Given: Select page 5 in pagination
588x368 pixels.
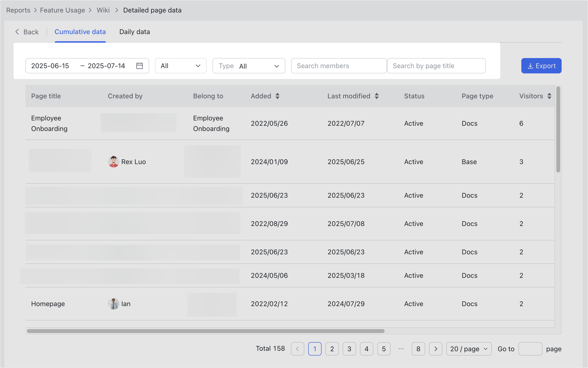Looking at the screenshot, I should tap(384, 349).
